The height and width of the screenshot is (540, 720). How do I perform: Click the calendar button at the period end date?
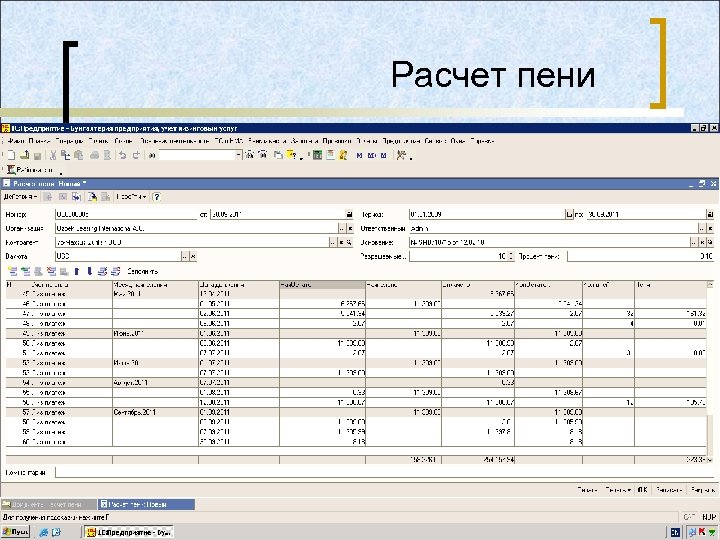tap(710, 214)
